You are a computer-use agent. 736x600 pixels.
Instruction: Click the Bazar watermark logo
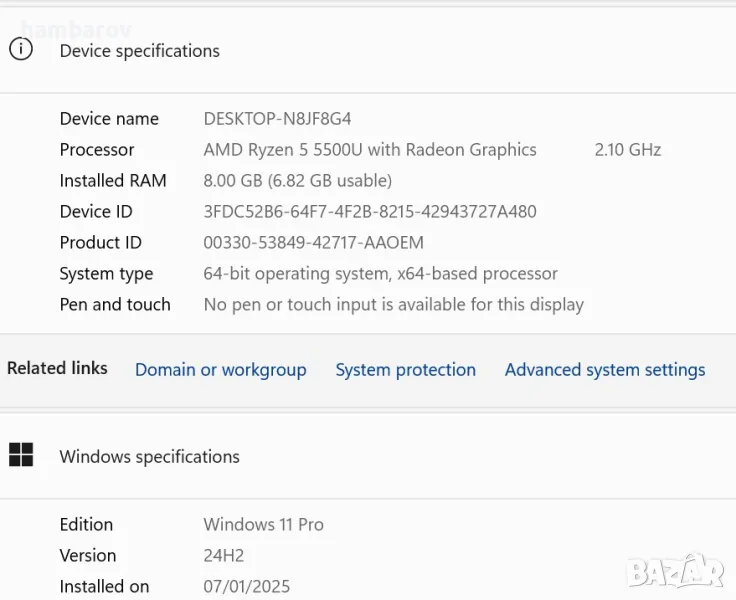pos(674,571)
